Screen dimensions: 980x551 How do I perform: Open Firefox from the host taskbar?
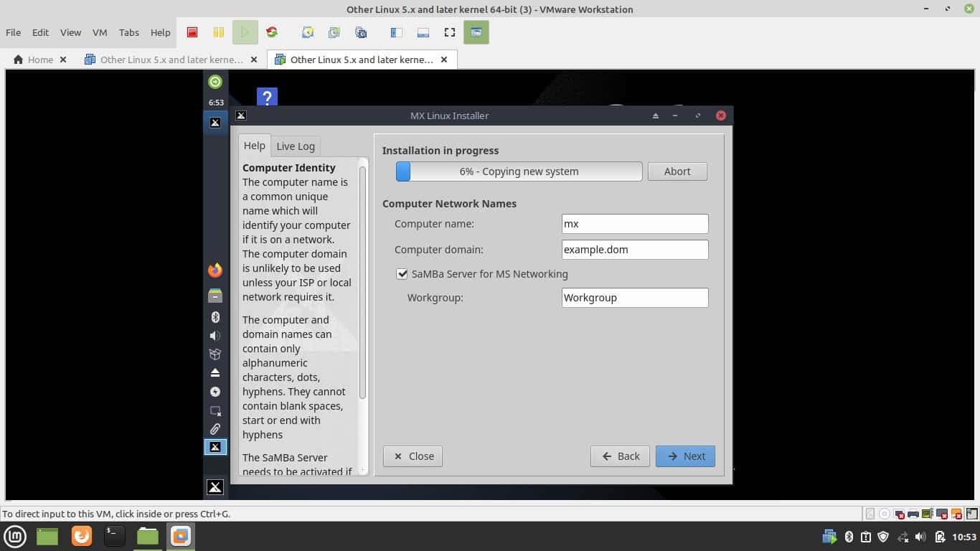tap(82, 536)
